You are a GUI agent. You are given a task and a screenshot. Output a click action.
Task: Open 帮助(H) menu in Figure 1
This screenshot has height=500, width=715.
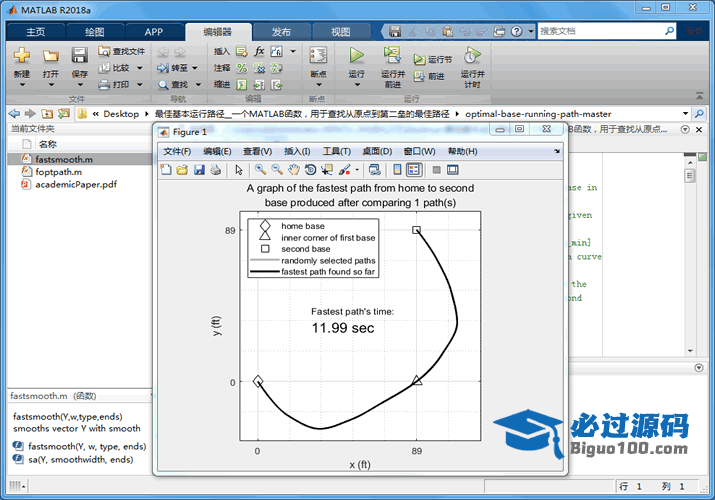462,151
